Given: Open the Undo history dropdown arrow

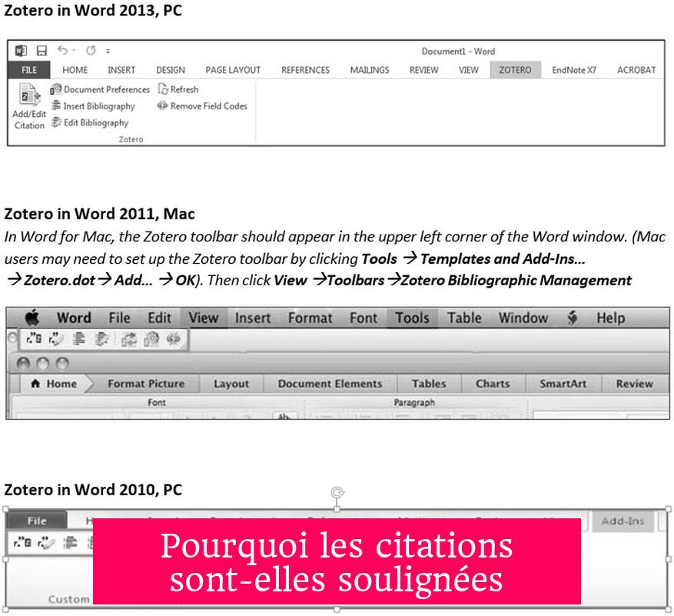Looking at the screenshot, I should (x=74, y=50).
